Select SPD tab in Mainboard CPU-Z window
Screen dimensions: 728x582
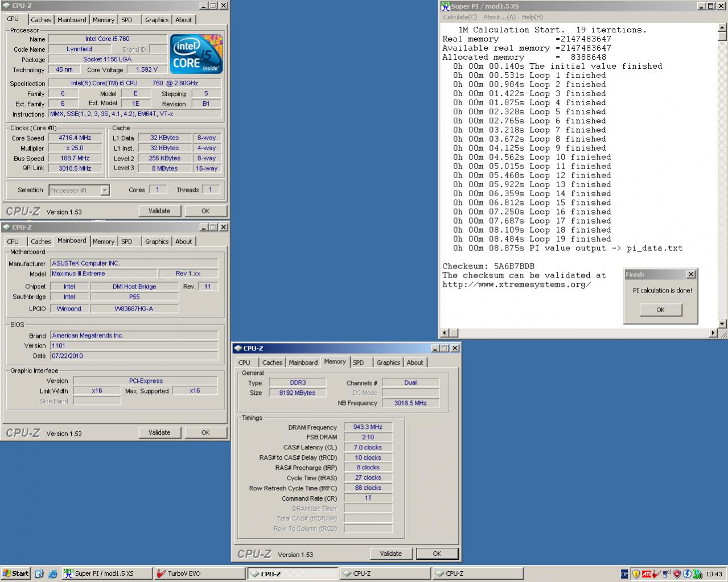pos(127,241)
